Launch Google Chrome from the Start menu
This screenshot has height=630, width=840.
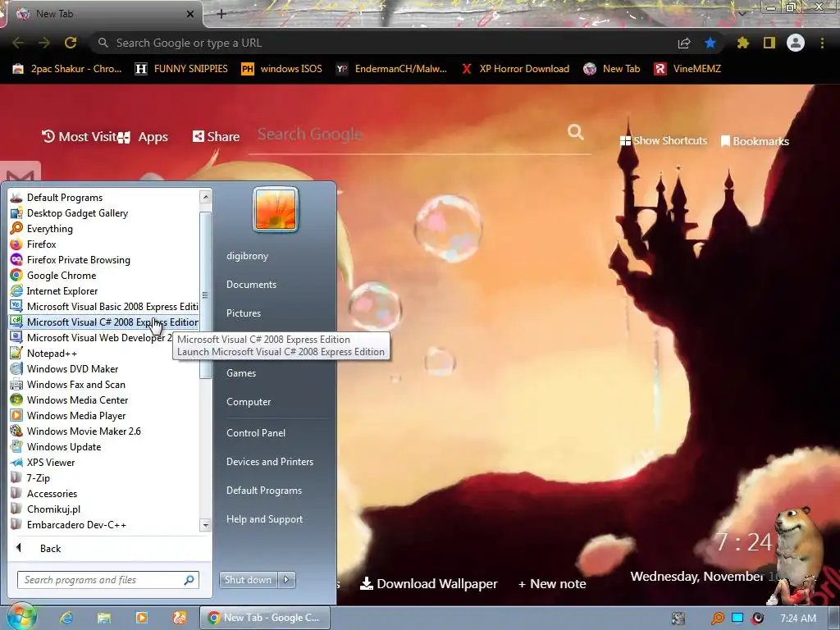104,276
